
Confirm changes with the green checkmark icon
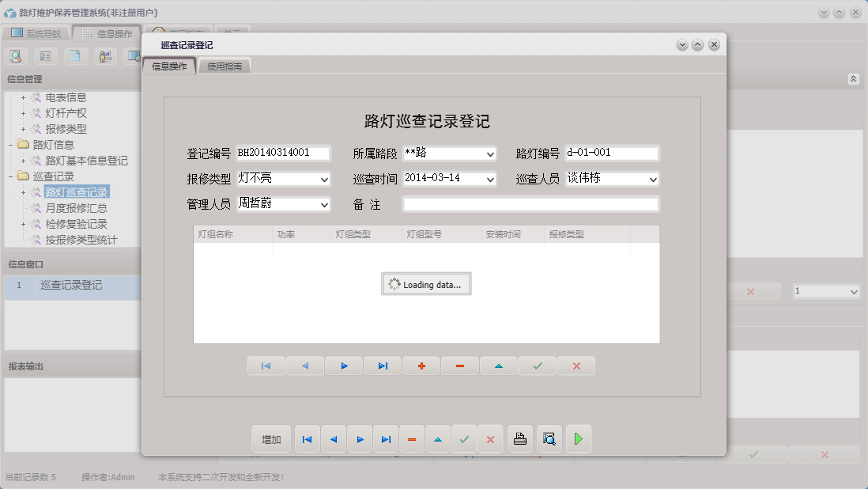[x=538, y=366]
